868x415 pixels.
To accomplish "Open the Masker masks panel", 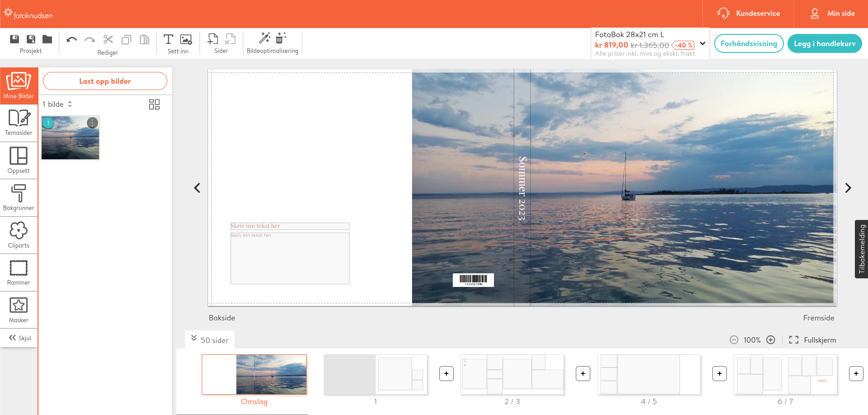I will click(x=19, y=310).
